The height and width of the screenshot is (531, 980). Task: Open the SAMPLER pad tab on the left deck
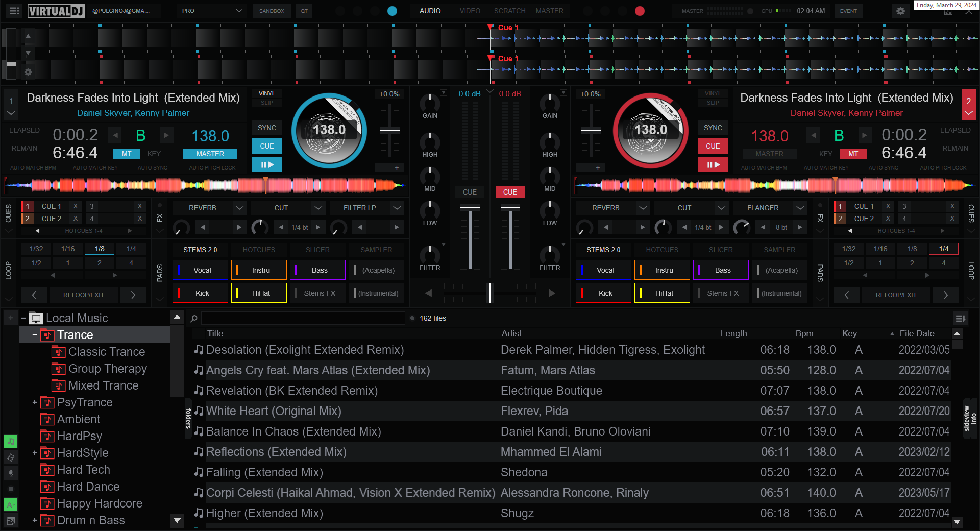click(376, 250)
